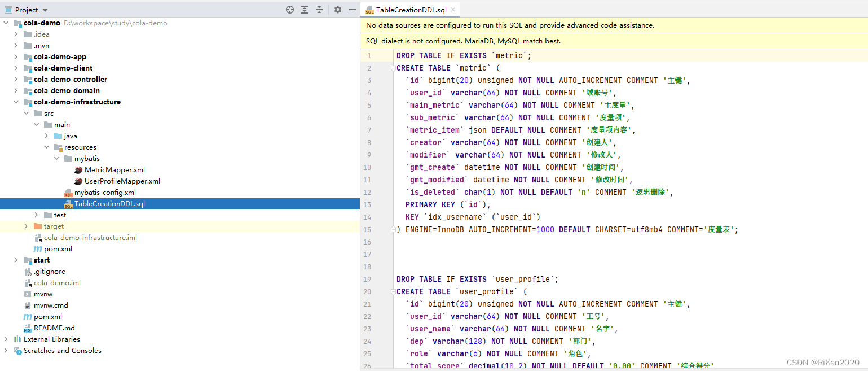Click the resources folder icon

58,147
